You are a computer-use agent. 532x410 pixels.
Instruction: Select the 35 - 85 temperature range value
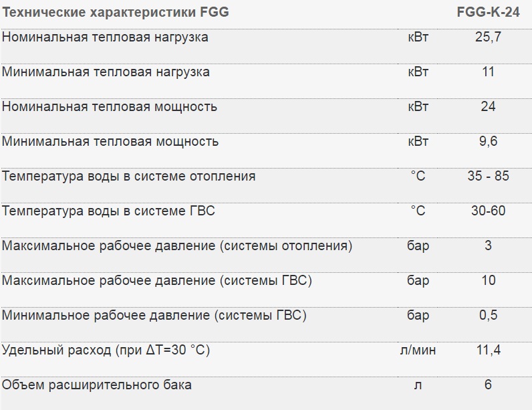[x=488, y=177]
